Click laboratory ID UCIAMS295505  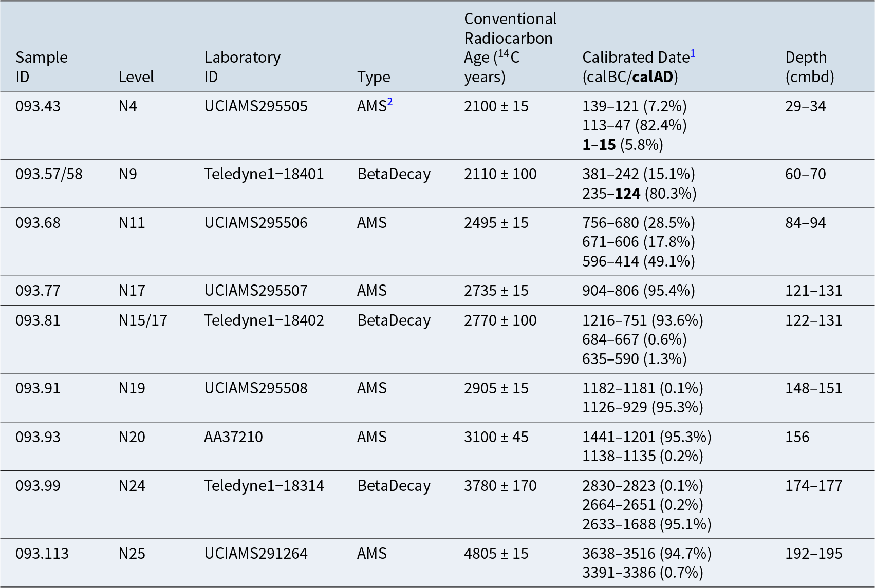pyautogui.click(x=256, y=106)
